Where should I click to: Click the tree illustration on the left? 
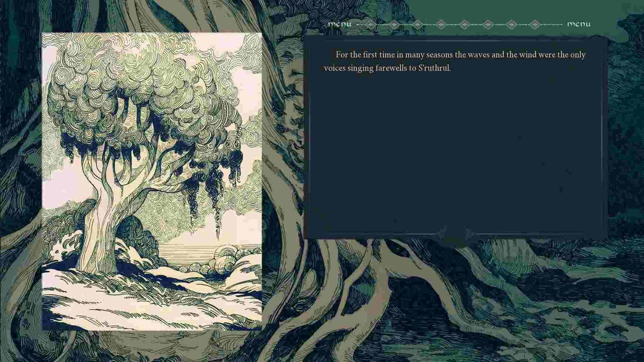[x=152, y=181]
